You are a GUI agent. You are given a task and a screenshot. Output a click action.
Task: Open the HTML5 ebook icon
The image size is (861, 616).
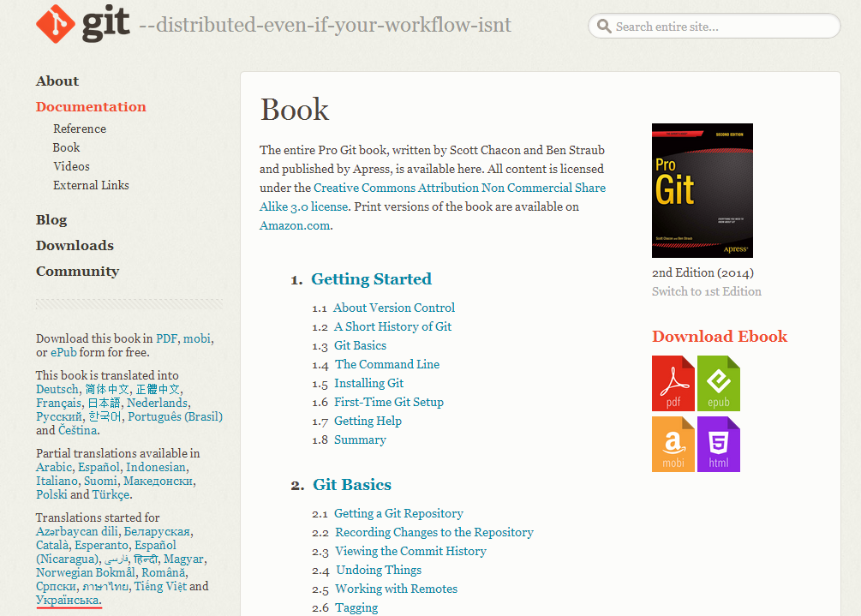(x=718, y=444)
